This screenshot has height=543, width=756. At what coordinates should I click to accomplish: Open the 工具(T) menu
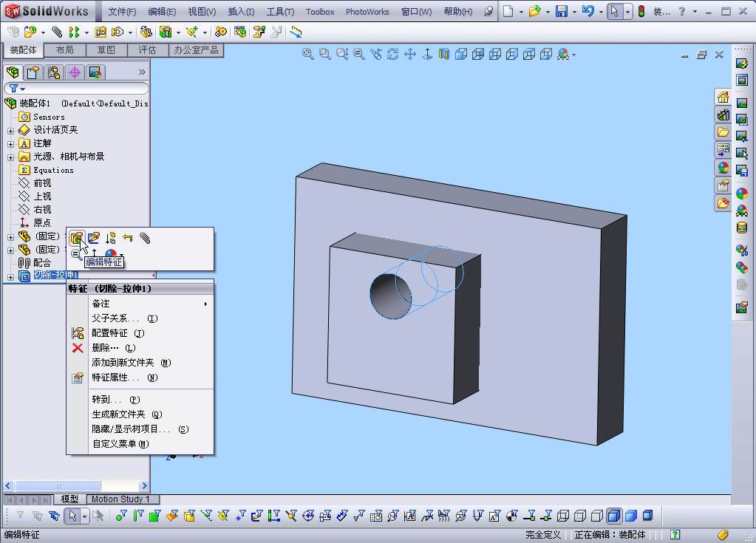[280, 12]
